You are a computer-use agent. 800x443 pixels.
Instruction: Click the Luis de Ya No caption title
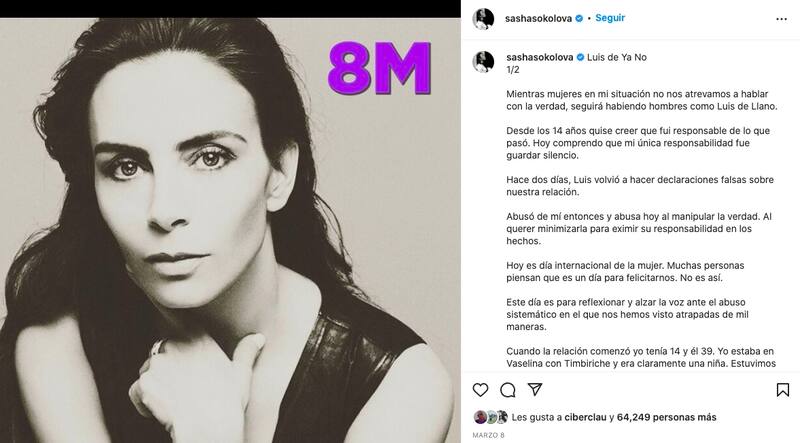(x=617, y=58)
